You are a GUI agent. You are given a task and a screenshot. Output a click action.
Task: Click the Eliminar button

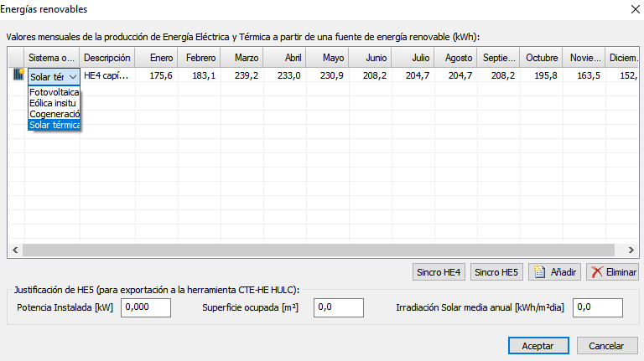click(611, 272)
